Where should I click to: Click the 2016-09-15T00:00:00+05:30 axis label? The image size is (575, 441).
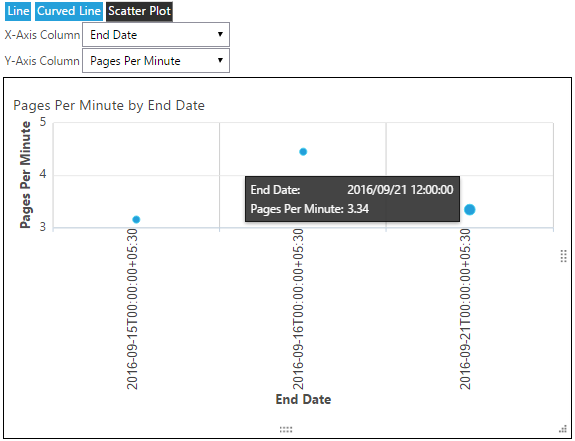point(132,309)
